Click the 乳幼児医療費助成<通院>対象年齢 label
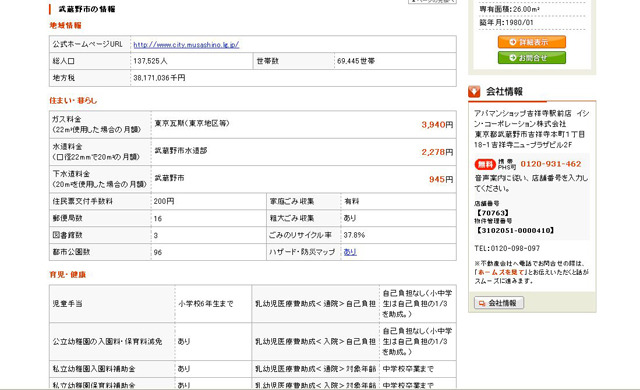The width and height of the screenshot is (640, 390). [x=316, y=369]
